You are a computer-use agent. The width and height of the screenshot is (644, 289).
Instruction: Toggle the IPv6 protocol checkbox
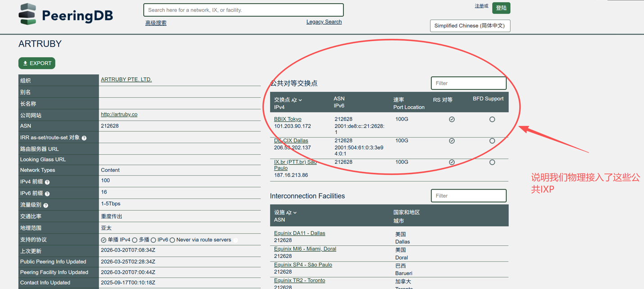pos(154,240)
